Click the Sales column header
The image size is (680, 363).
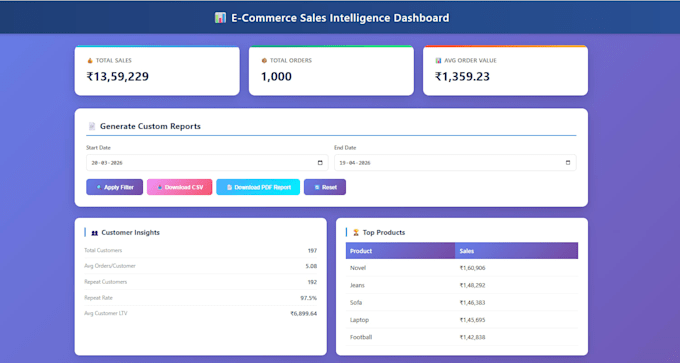[517, 251]
